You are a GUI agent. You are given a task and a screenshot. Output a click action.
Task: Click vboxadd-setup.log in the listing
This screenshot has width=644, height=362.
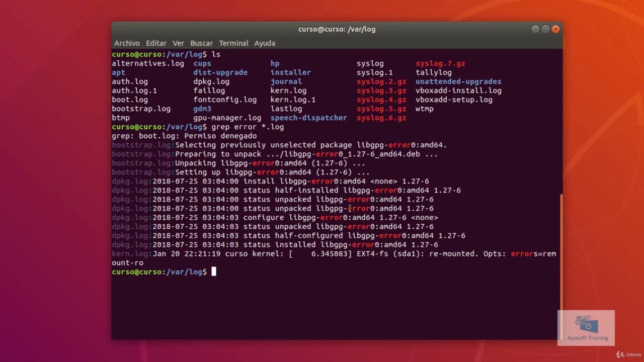point(454,100)
